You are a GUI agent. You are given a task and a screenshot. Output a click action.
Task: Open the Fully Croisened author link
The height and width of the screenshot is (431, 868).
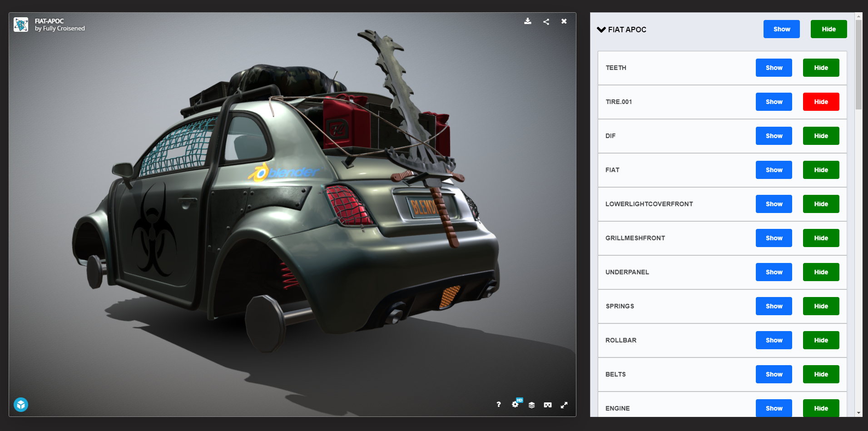click(x=64, y=29)
